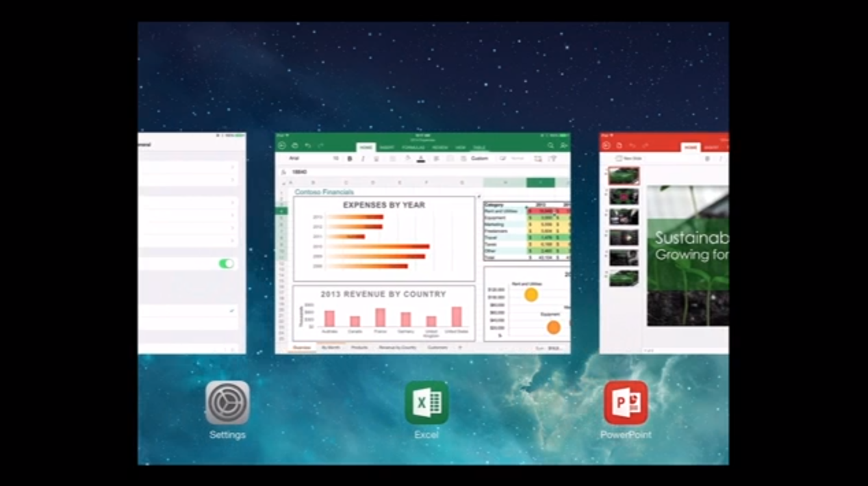Click the Contoso Financials heading
Screen dimensions: 868x486
pyautogui.click(x=324, y=192)
